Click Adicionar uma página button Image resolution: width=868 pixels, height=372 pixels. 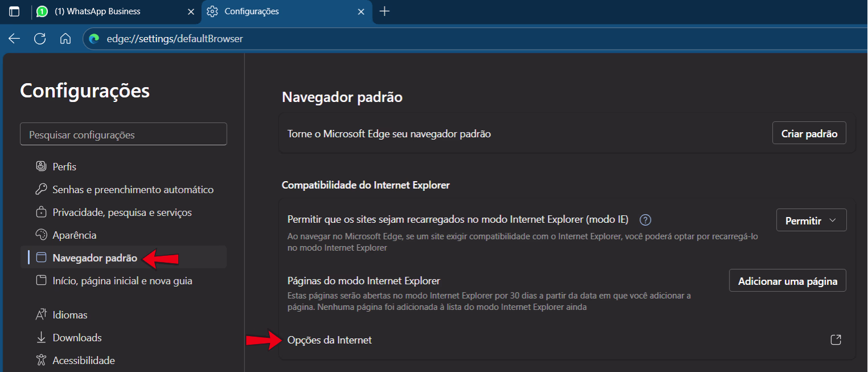pyautogui.click(x=788, y=281)
